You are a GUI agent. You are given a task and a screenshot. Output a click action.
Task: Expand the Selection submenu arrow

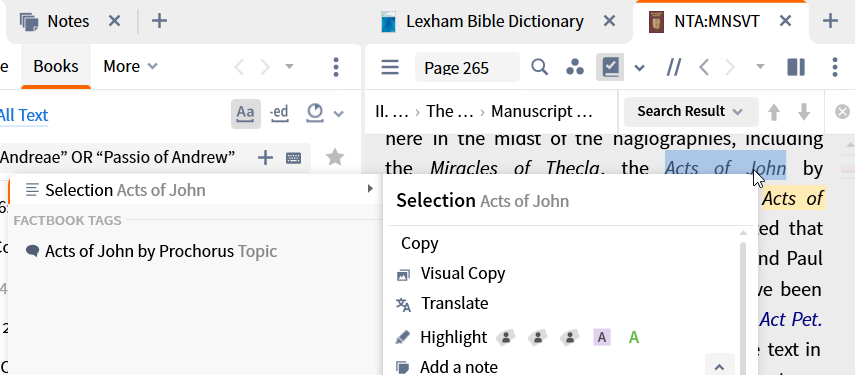(370, 189)
